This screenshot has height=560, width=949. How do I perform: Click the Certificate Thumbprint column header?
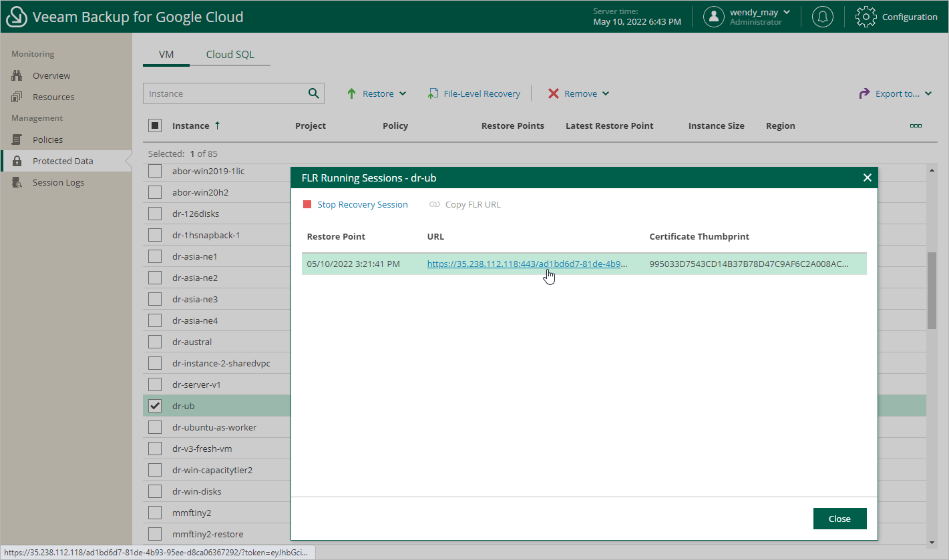699,236
